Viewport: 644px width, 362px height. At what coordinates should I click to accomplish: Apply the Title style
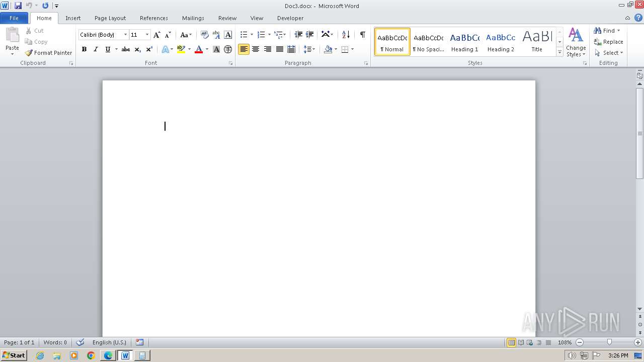(537, 42)
